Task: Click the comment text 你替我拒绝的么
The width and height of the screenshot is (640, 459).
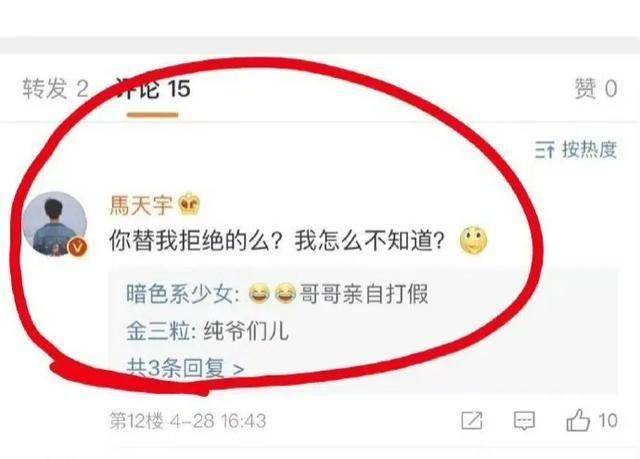Action: click(x=189, y=241)
